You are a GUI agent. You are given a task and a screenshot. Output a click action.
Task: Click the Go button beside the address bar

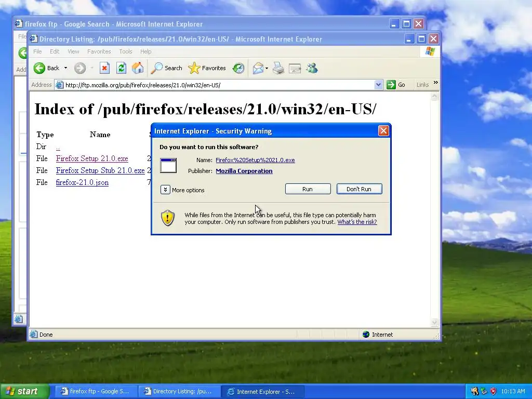(396, 85)
